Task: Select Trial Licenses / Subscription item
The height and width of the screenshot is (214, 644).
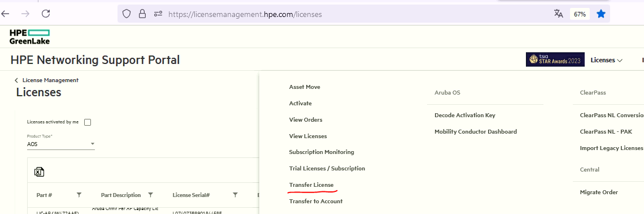Action: pyautogui.click(x=327, y=168)
